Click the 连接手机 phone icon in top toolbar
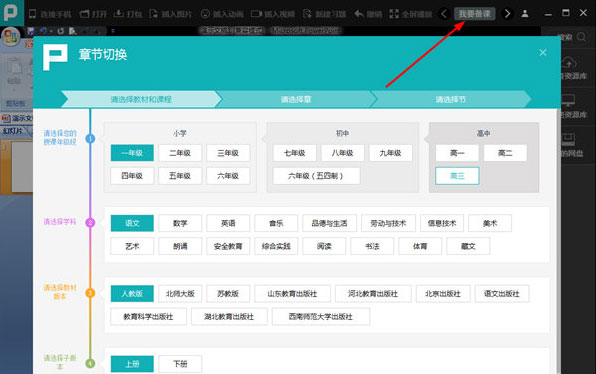The width and height of the screenshot is (596, 374). point(32,14)
